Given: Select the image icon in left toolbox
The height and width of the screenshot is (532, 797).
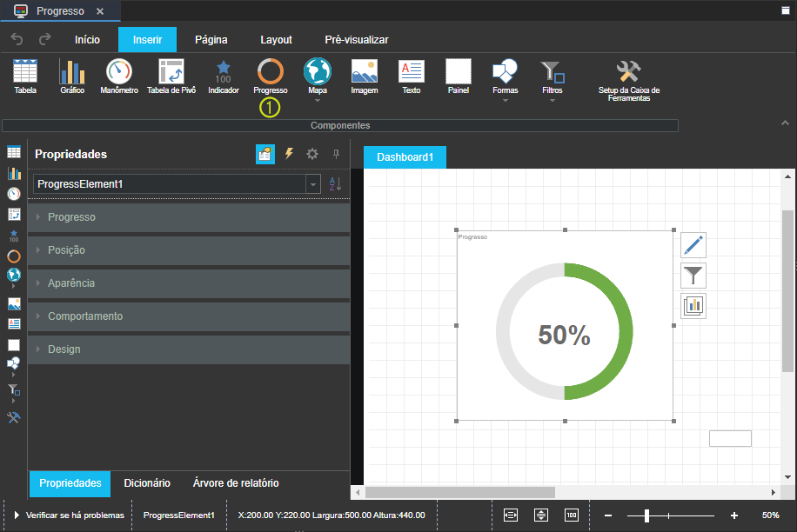Looking at the screenshot, I should 14,303.
